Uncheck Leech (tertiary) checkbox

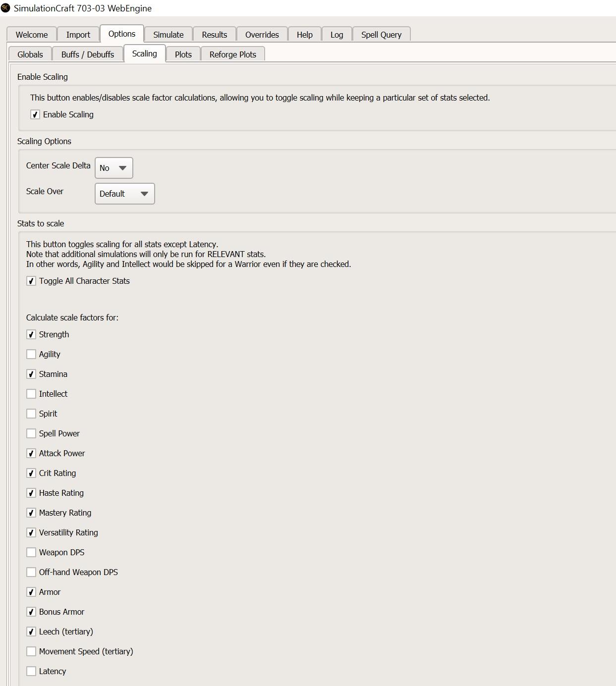[31, 632]
